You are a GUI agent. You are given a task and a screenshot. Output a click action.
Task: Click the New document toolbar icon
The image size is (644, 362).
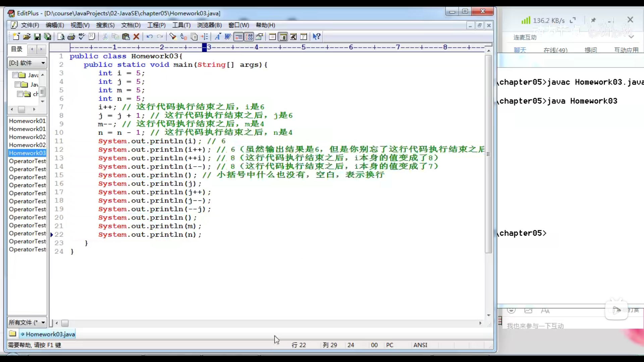16,37
